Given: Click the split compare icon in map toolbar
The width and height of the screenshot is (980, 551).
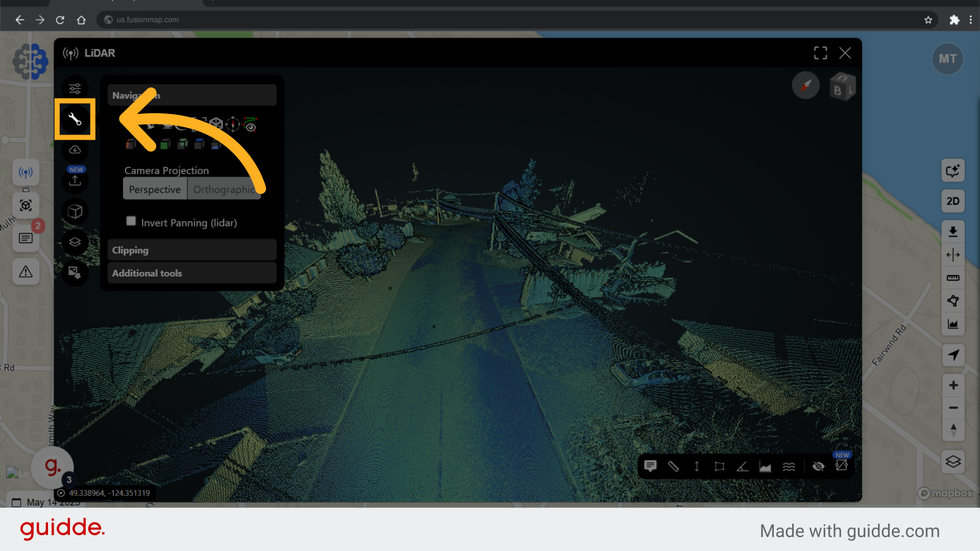Looking at the screenshot, I should pyautogui.click(x=953, y=255).
